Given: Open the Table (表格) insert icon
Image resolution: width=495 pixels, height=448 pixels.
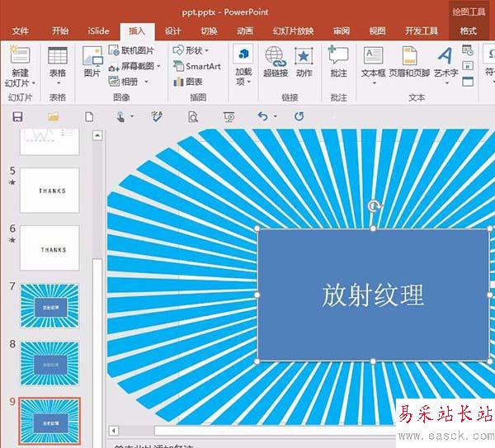Looking at the screenshot, I should point(58,55).
